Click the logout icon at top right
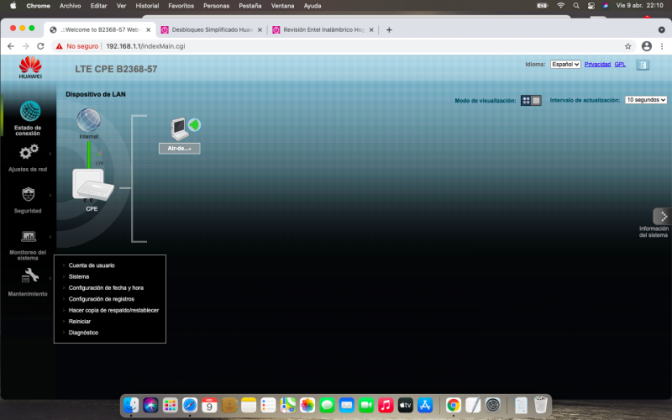Image resolution: width=672 pixels, height=420 pixels. tap(643, 65)
